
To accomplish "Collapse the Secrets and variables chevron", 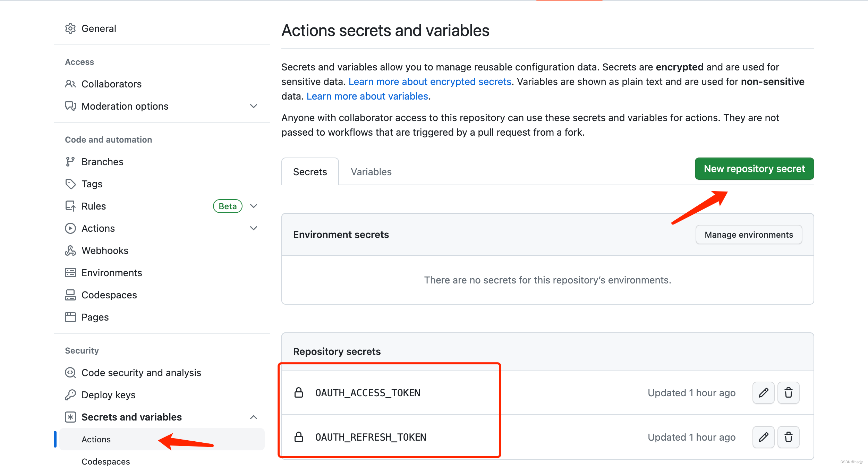I will pyautogui.click(x=254, y=417).
